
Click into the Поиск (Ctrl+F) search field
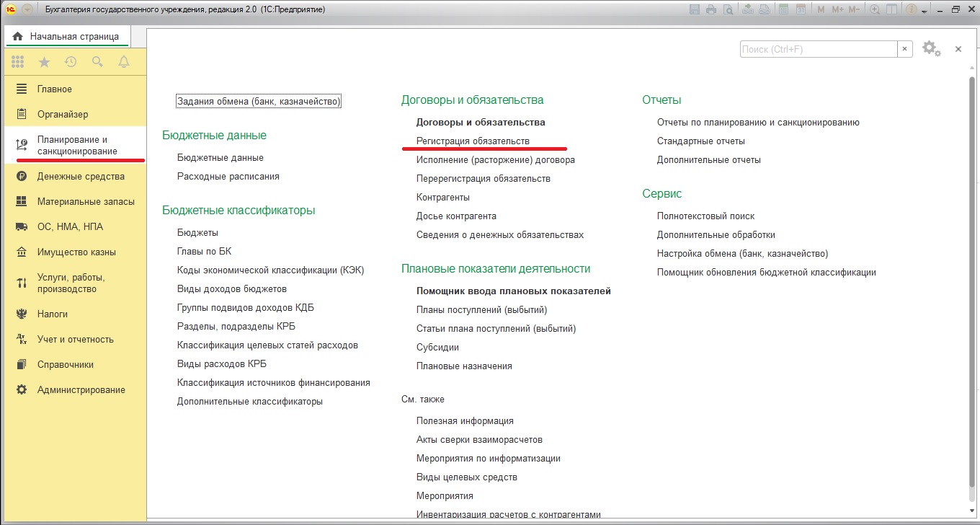pos(819,49)
